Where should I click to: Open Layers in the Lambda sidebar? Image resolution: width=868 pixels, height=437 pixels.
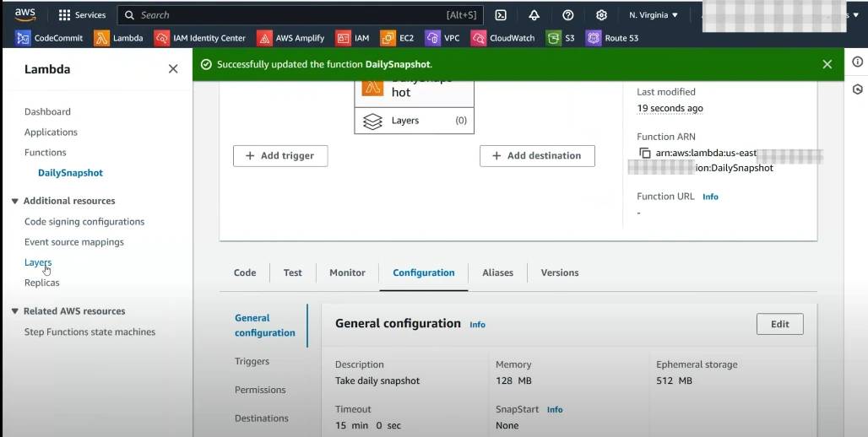38,262
